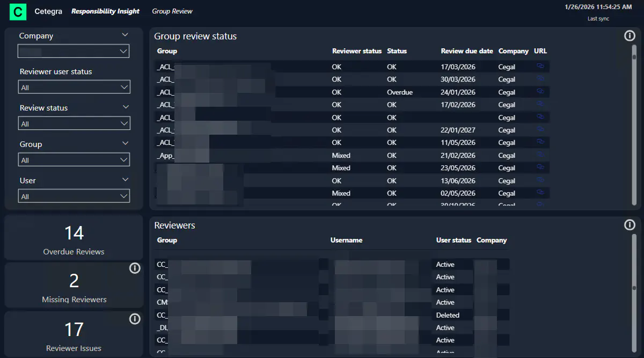
Task: Open info icon in Reviewers panel
Action: (x=630, y=225)
